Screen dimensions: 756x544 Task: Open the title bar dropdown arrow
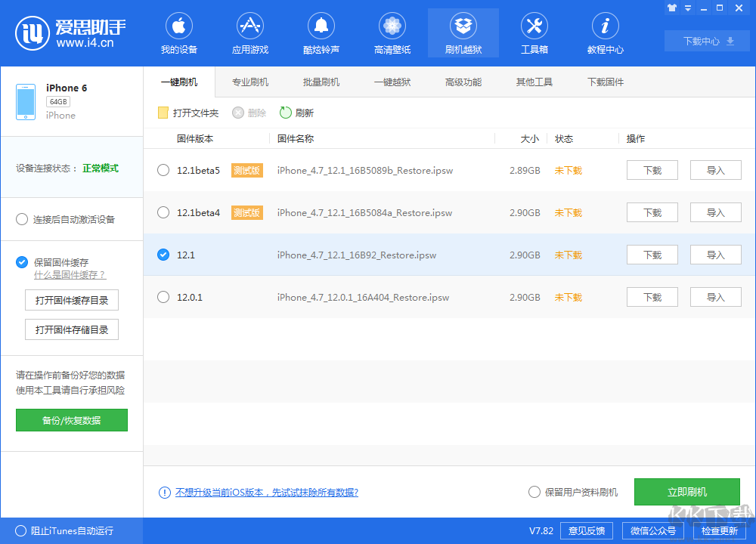[686, 8]
